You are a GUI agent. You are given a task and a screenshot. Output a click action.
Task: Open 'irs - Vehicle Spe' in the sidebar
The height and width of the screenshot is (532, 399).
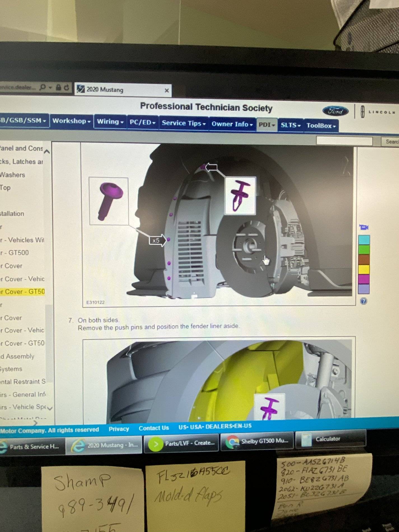(x=23, y=407)
